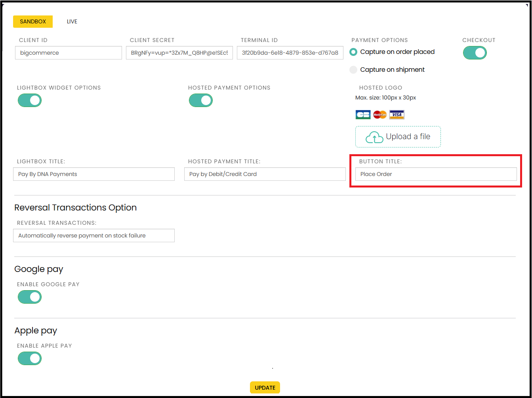Click the Visa card logo icon
Screen dimensions: 532x398
(397, 115)
